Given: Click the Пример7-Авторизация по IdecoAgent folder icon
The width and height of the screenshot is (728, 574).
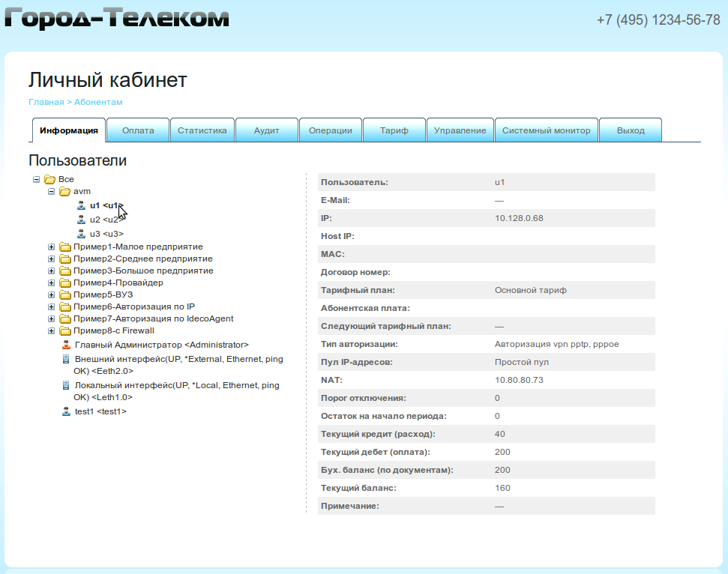Looking at the screenshot, I should pyautogui.click(x=65, y=319).
